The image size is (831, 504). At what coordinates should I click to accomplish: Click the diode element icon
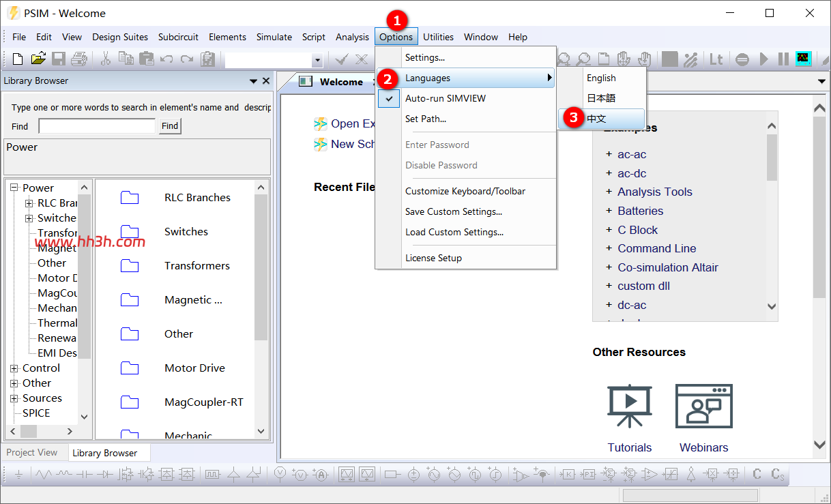[x=105, y=475]
